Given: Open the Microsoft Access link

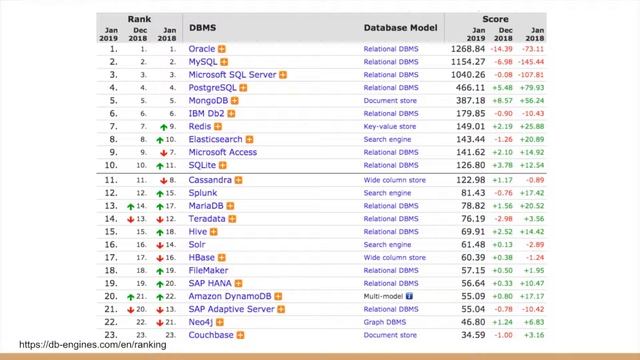Looking at the screenshot, I should [x=222, y=152].
